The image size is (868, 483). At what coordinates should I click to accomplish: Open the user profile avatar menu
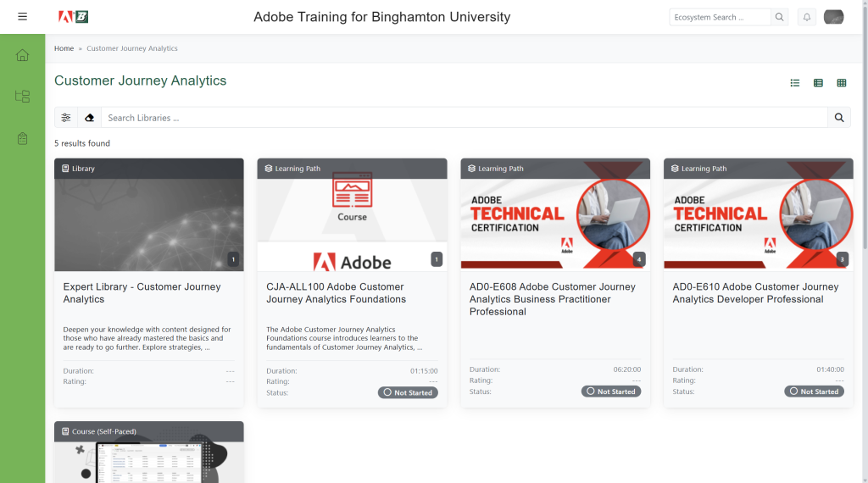833,17
